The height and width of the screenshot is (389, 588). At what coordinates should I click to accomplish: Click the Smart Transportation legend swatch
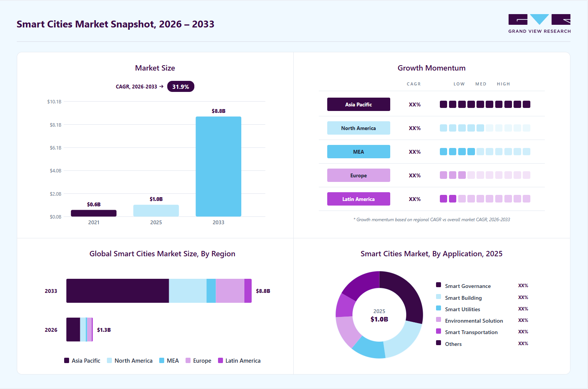439,331
